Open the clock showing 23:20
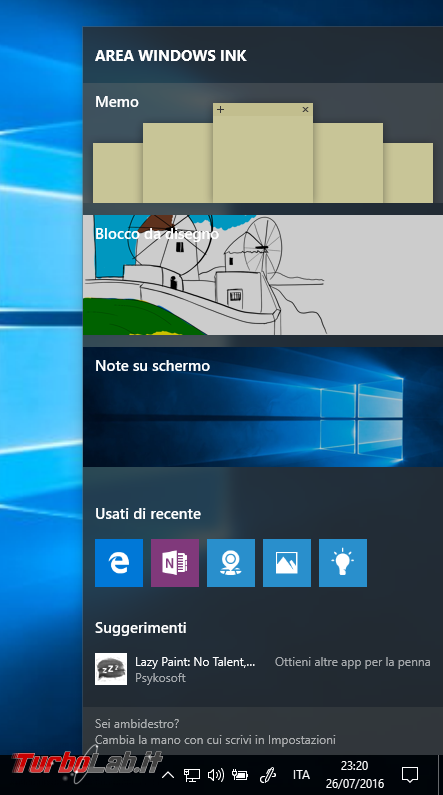This screenshot has height=795, width=443. click(355, 775)
